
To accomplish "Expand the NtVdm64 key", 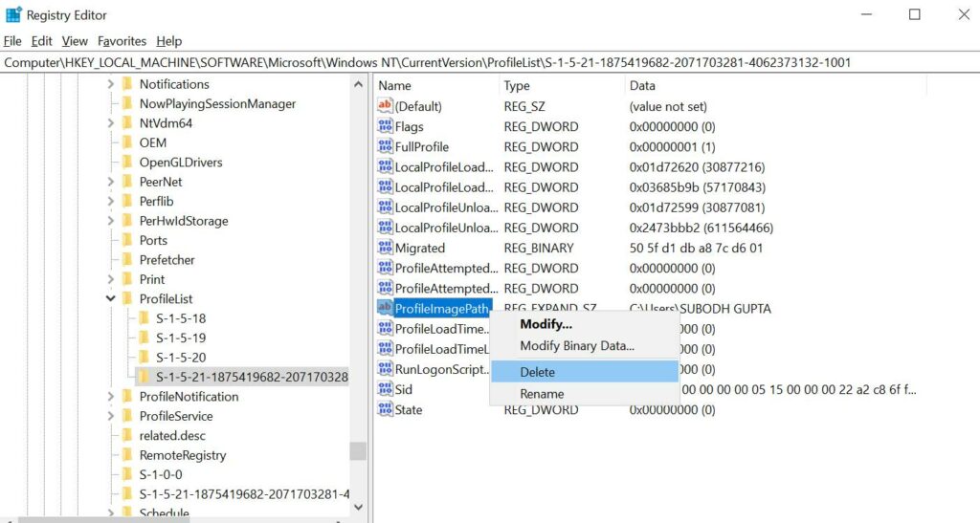I will (111, 123).
